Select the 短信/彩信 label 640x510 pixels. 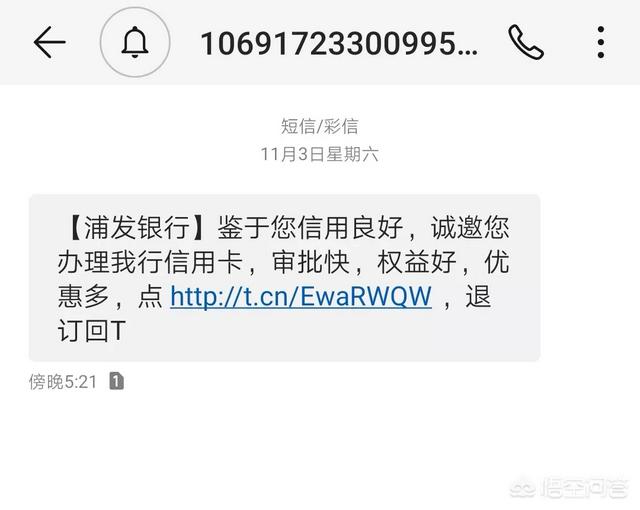[319, 126]
